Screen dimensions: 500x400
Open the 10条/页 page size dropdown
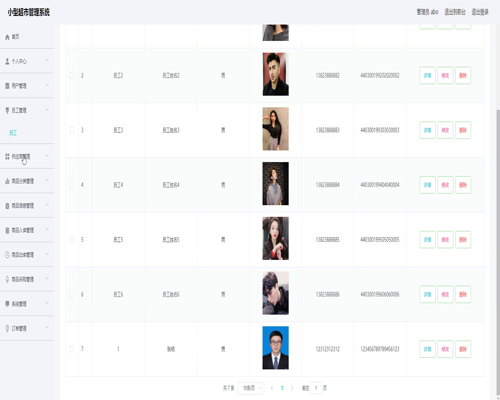pyautogui.click(x=251, y=388)
